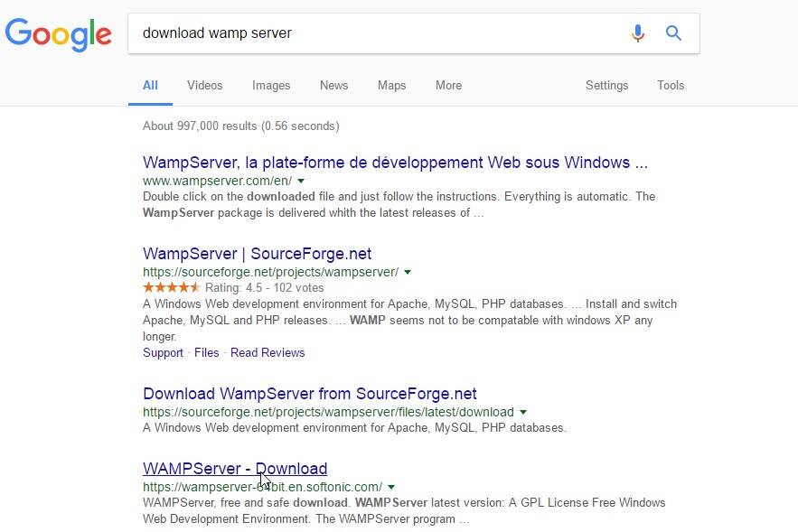Open 'Download WampServer from SourceForge.net' result
The image size is (798, 532).
(309, 394)
